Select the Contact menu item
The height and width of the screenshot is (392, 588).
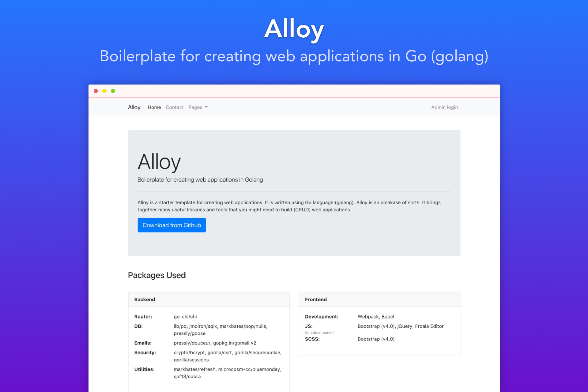(x=175, y=107)
